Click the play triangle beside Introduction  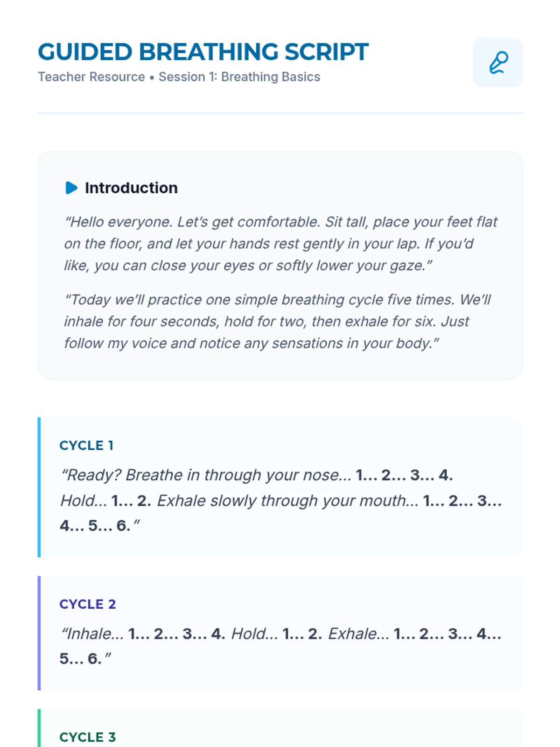71,188
